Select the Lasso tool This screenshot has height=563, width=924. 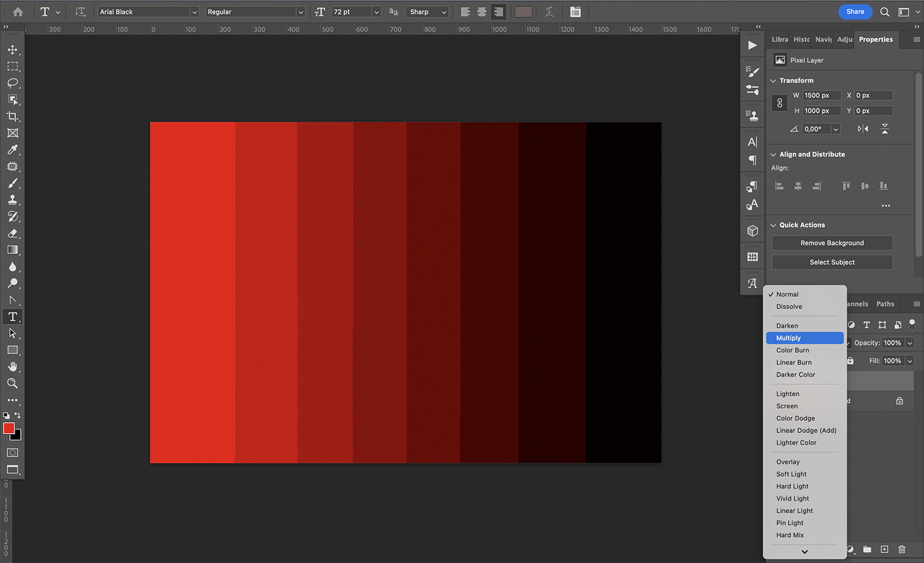(x=12, y=83)
